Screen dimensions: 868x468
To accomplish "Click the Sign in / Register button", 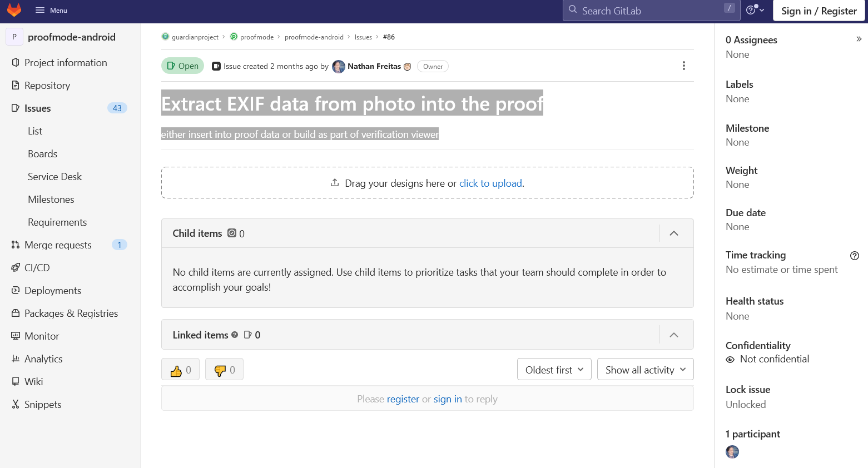I will [819, 11].
